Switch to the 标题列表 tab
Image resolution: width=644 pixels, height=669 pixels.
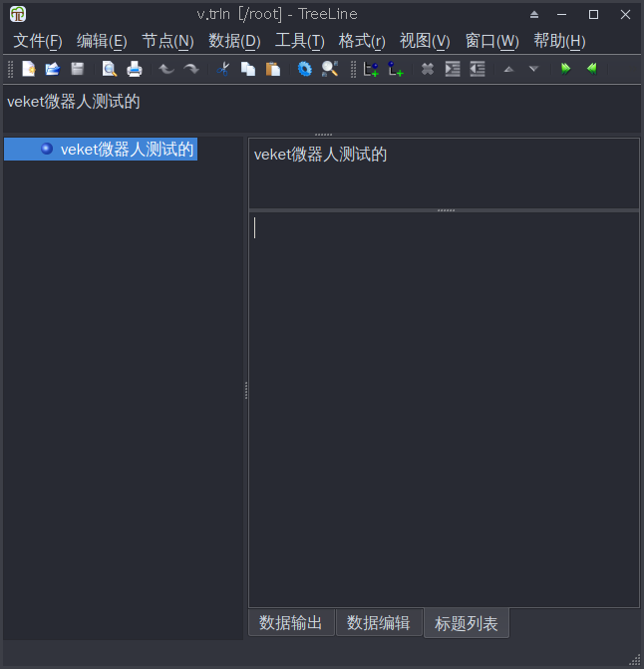click(x=467, y=623)
